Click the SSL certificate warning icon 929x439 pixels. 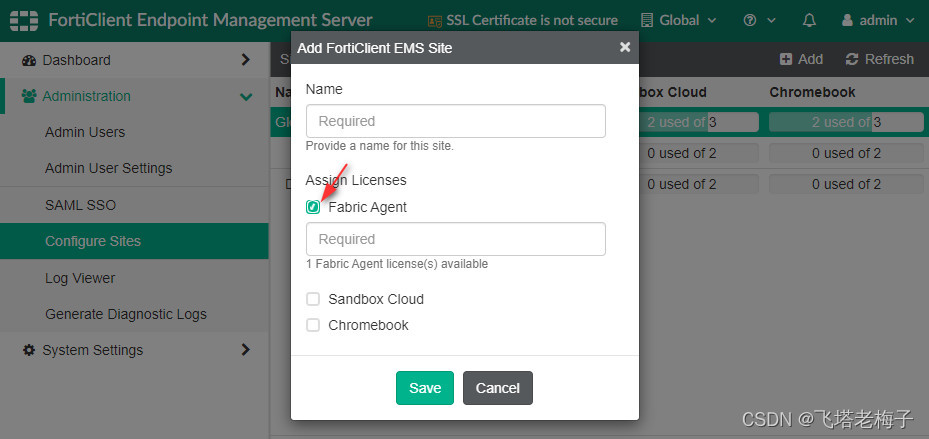tap(435, 21)
